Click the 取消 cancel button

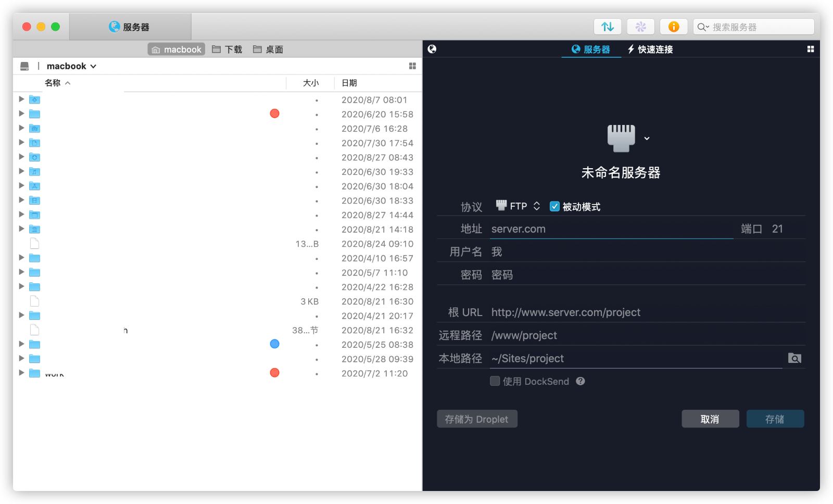pos(710,419)
